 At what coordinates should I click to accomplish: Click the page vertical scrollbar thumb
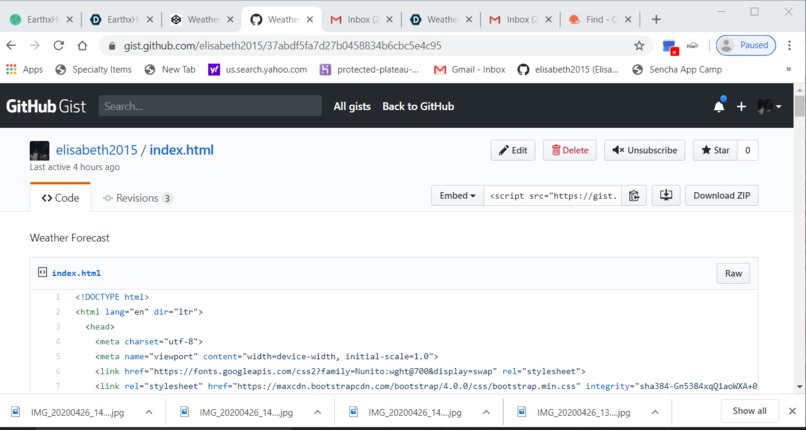coord(799,106)
